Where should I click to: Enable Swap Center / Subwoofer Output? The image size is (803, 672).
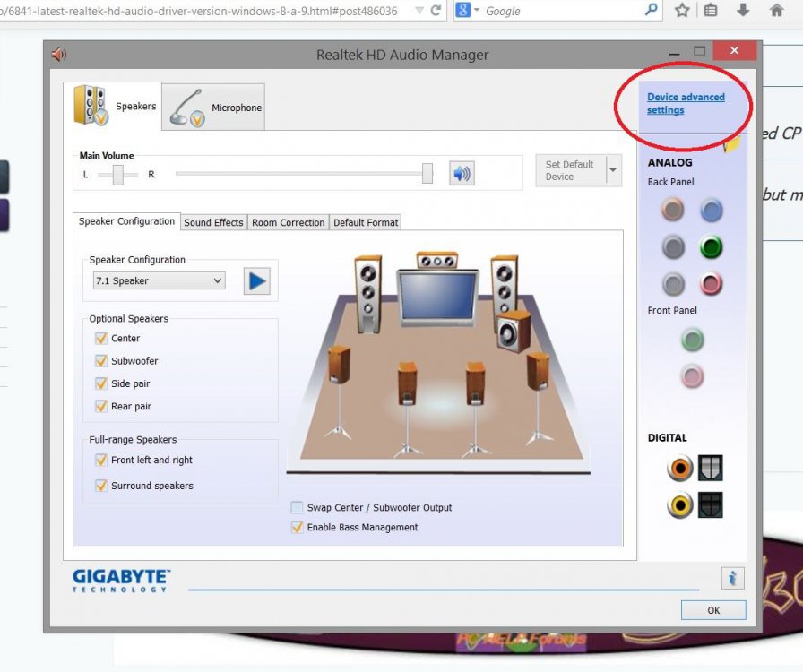pos(297,508)
